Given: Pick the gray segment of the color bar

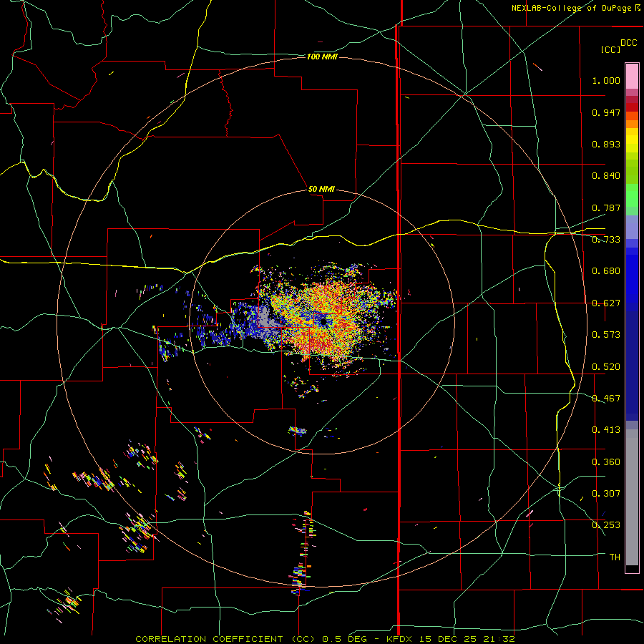Looking at the screenshot, I should coord(632,497).
